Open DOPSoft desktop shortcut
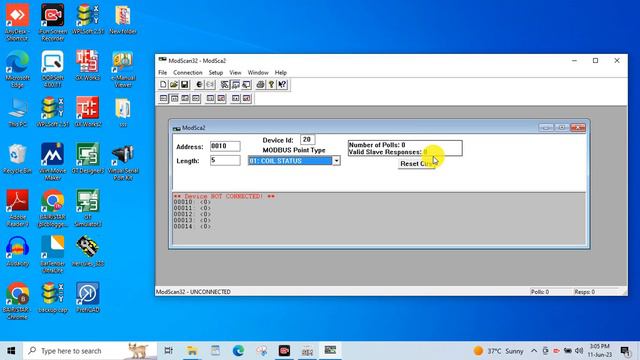 pos(53,69)
